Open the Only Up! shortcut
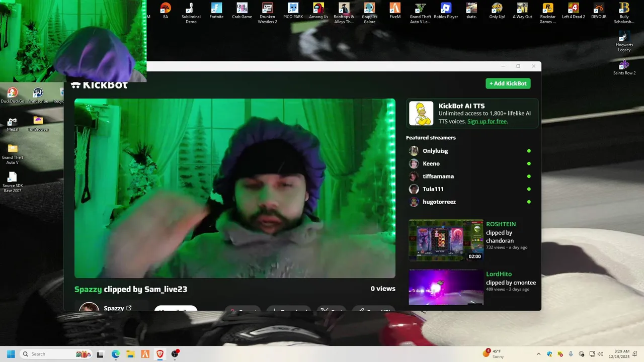 [497, 11]
